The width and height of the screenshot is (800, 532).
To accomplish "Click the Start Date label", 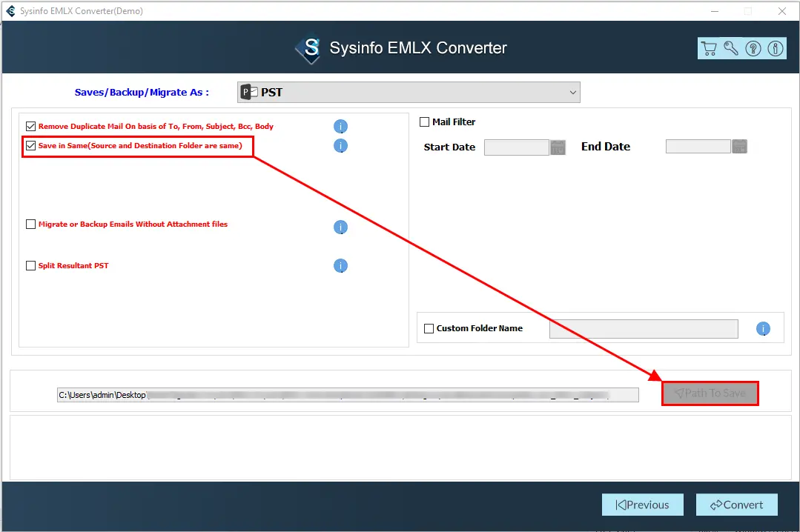I will (x=449, y=147).
